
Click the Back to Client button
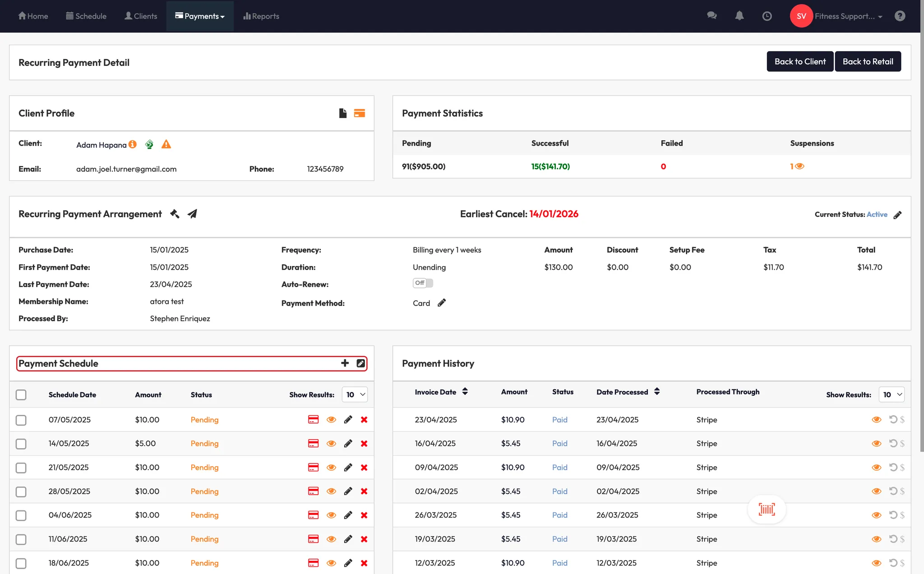tap(800, 61)
